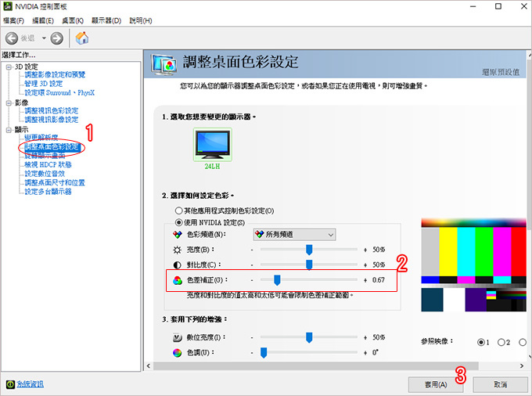Click the Forward arrow toolbar button
Viewport: 532px width, 396px height.
[56, 38]
